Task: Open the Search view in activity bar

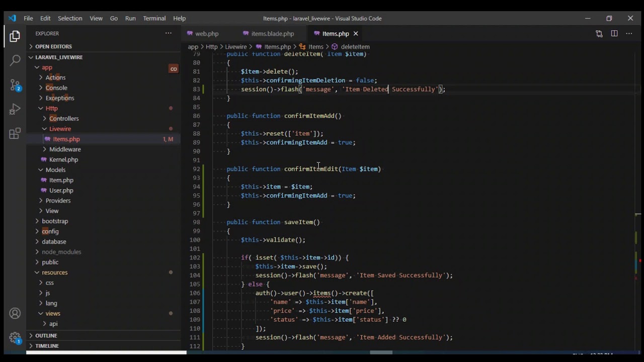Action: [15, 60]
